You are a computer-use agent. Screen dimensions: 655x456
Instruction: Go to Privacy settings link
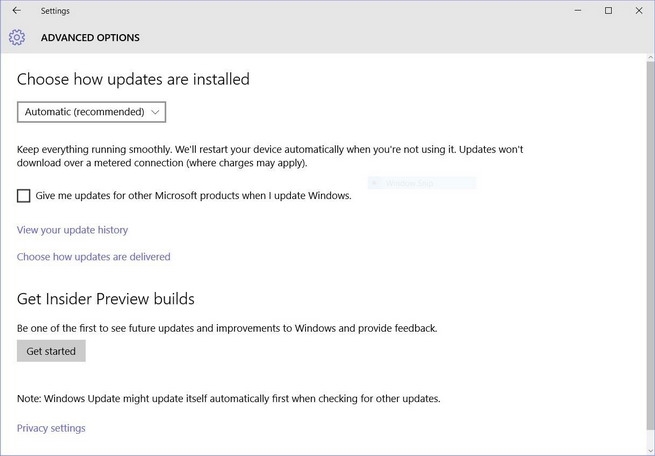[x=51, y=428]
